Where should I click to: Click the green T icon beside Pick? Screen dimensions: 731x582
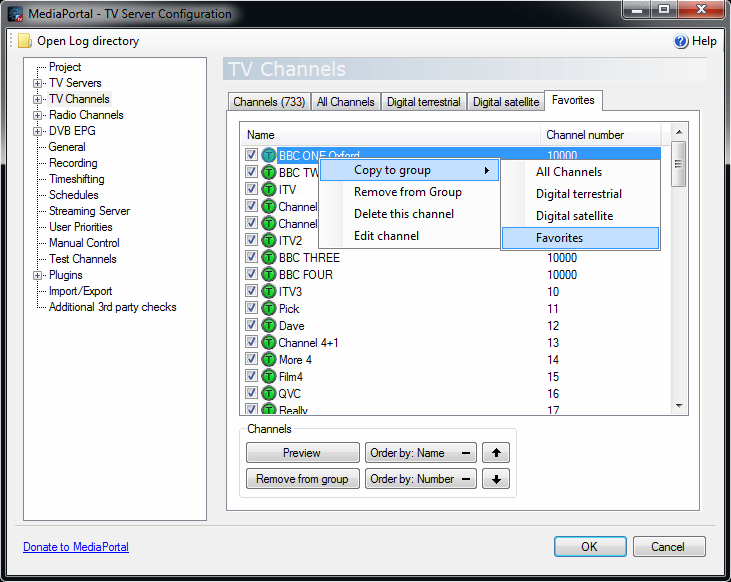click(269, 308)
